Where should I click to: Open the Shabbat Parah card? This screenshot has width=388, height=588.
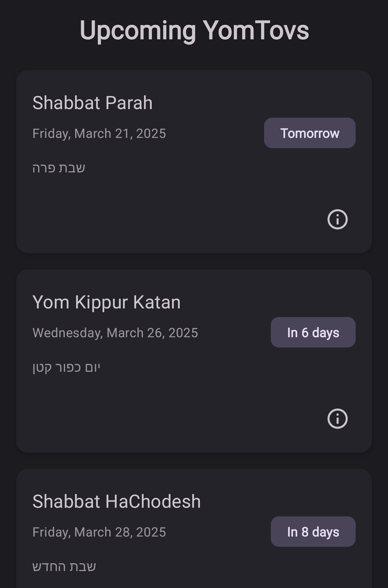pyautogui.click(x=194, y=162)
